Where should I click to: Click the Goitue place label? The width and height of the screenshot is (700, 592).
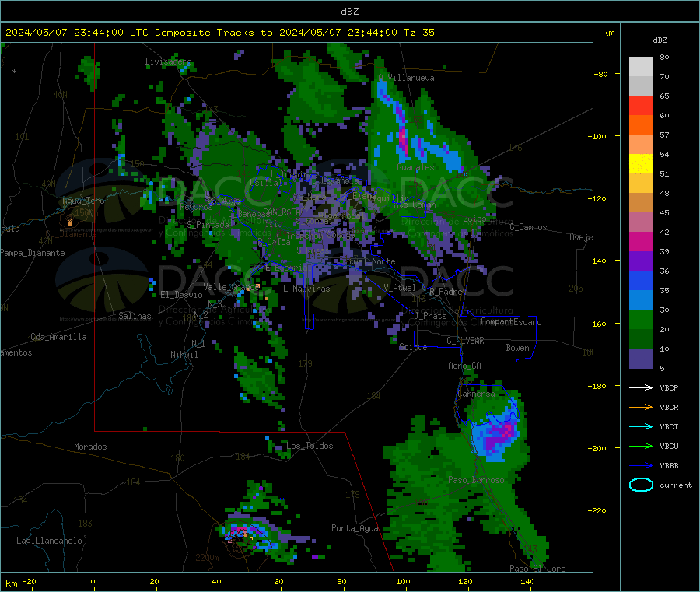click(413, 347)
